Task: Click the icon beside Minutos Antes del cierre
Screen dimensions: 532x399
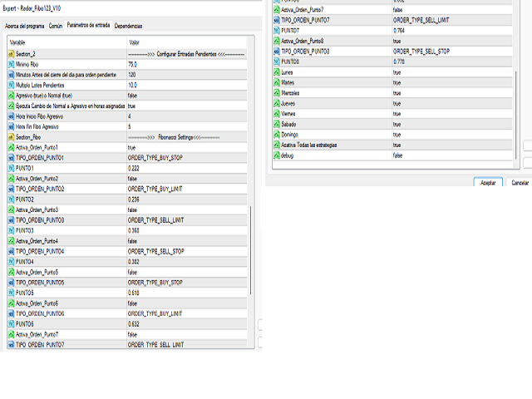Action: pyautogui.click(x=11, y=75)
